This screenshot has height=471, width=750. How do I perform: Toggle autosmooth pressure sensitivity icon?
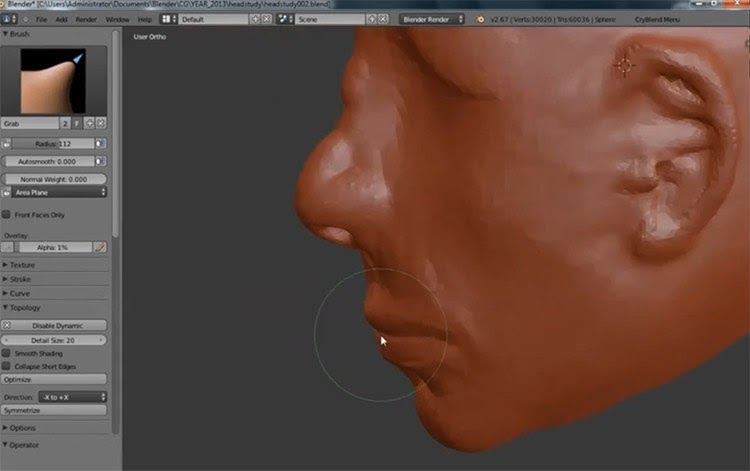click(x=100, y=162)
